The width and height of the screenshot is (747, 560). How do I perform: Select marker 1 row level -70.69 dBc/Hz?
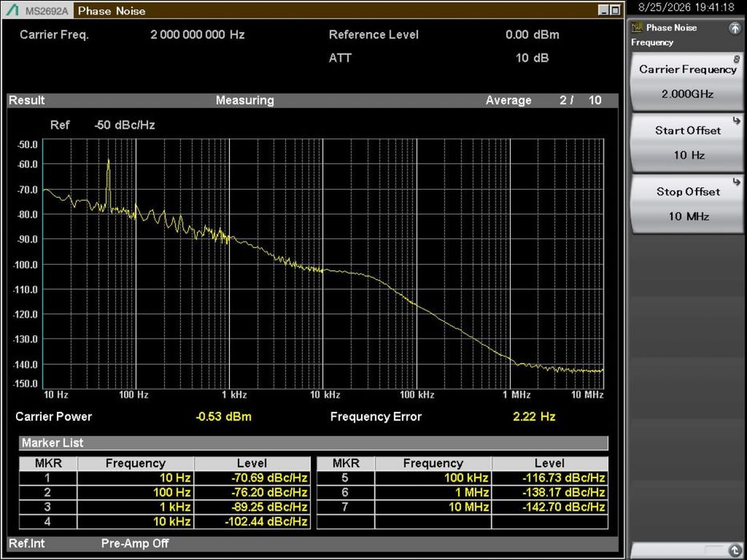click(252, 478)
